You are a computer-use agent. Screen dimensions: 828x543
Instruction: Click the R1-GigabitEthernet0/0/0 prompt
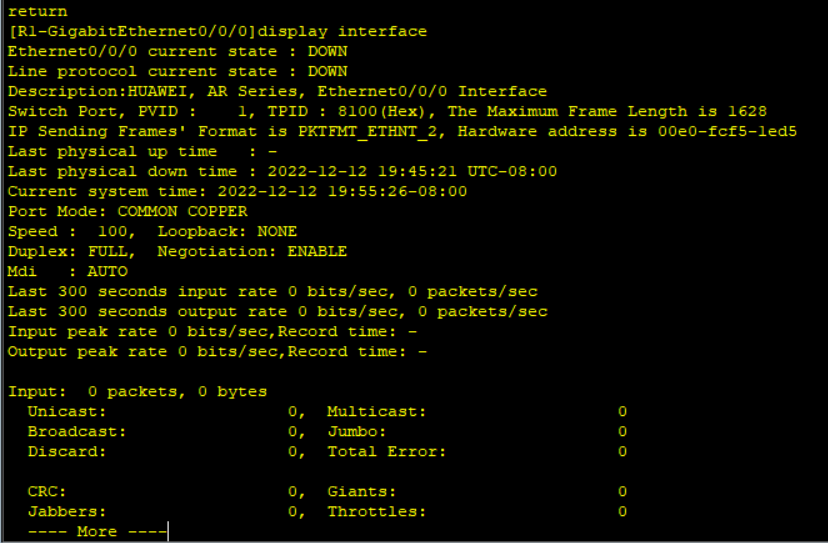pos(132,32)
